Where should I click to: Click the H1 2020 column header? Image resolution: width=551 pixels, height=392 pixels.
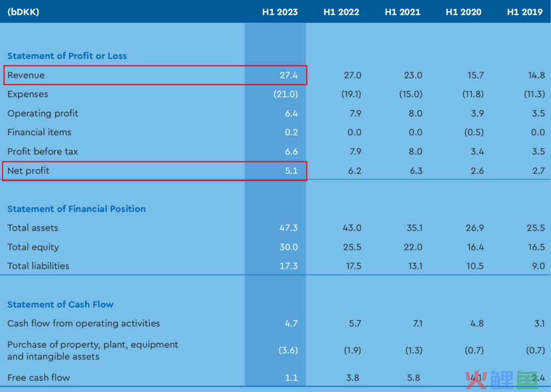[463, 12]
